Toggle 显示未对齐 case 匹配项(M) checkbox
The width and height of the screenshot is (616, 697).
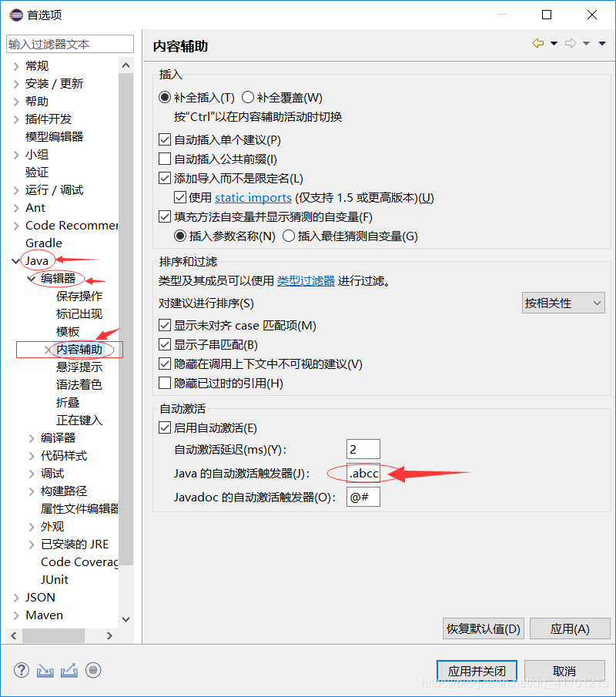click(165, 325)
